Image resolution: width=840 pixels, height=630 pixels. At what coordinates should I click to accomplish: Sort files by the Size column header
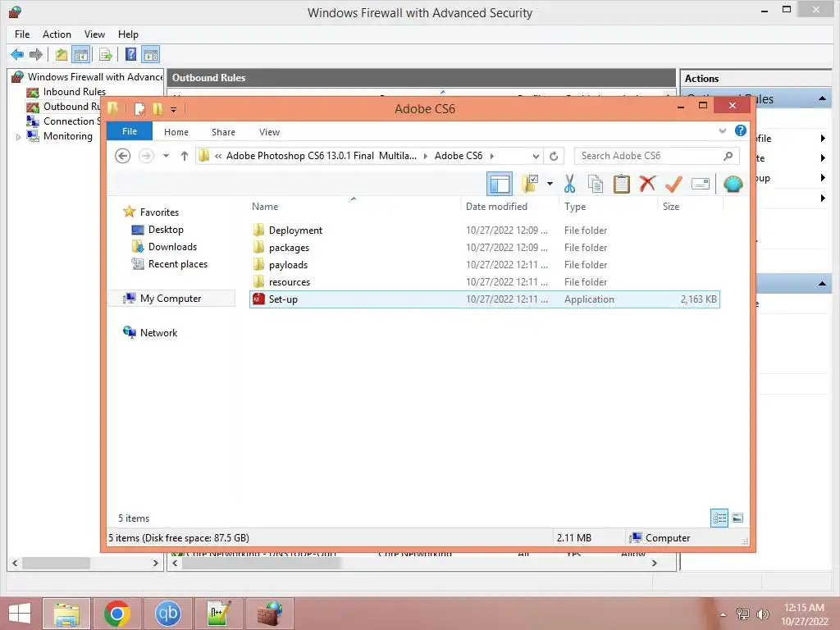(x=690, y=207)
